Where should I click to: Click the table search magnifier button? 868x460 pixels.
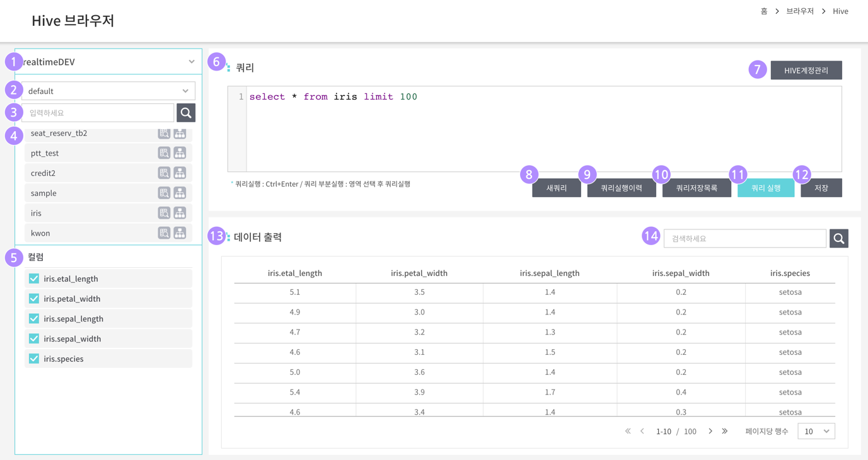[186, 113]
